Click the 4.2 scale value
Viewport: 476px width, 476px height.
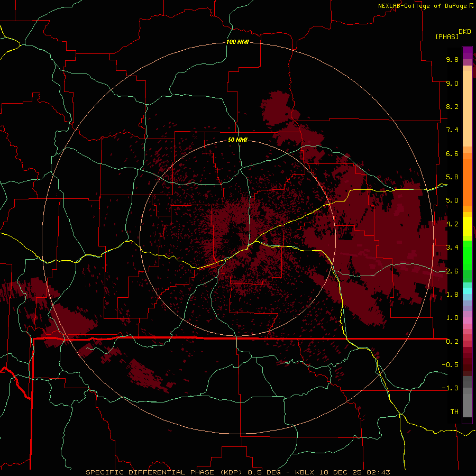[x=452, y=224]
